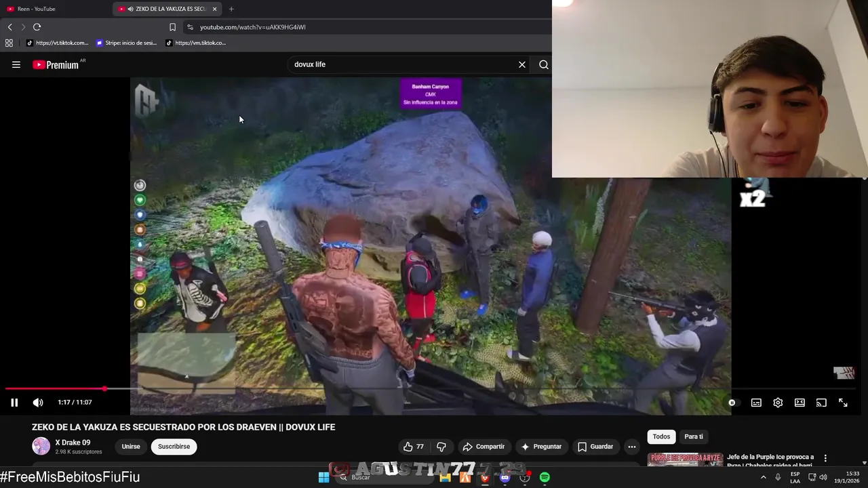Open the Purple Ice recommended video thumbnail
Image resolution: width=868 pixels, height=488 pixels.
coord(684,460)
